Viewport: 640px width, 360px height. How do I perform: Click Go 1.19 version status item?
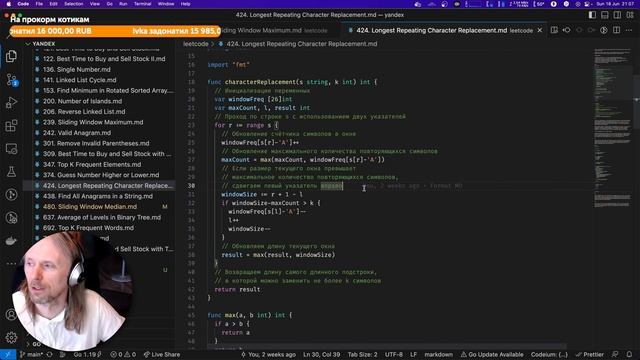87,354
